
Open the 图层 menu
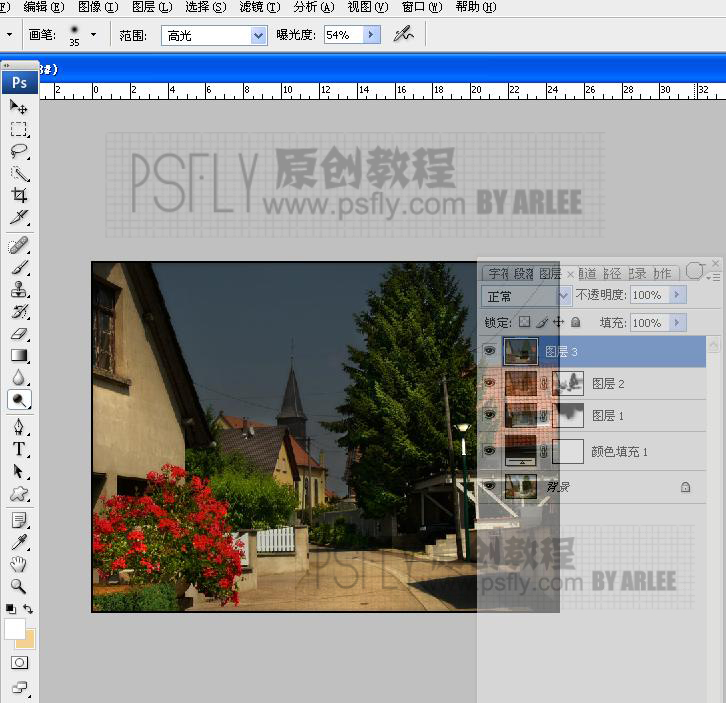(152, 7)
